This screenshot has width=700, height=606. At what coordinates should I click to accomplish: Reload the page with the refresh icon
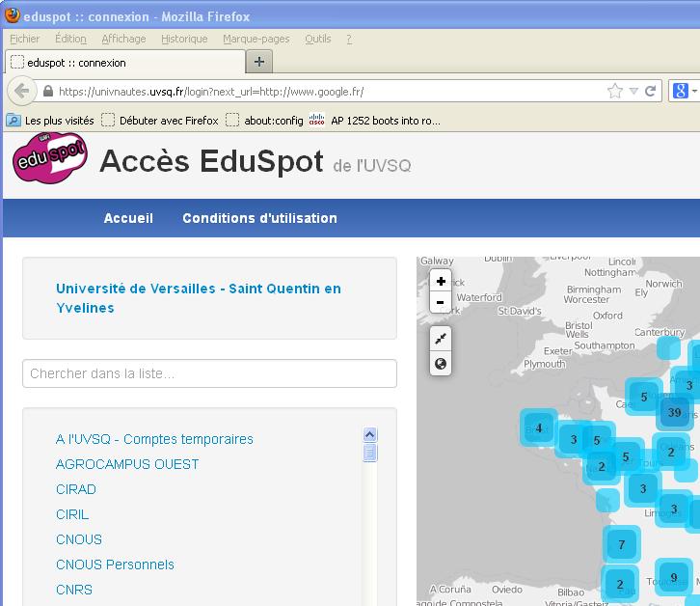pos(650,91)
